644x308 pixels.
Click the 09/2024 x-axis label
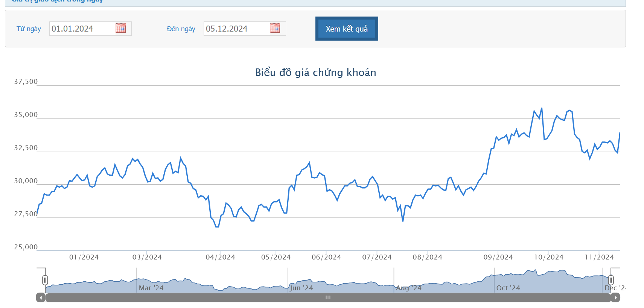(x=498, y=257)
